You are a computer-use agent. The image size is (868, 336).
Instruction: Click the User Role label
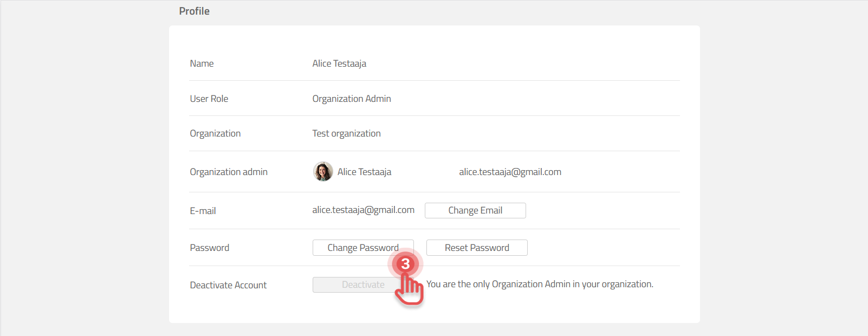point(209,99)
